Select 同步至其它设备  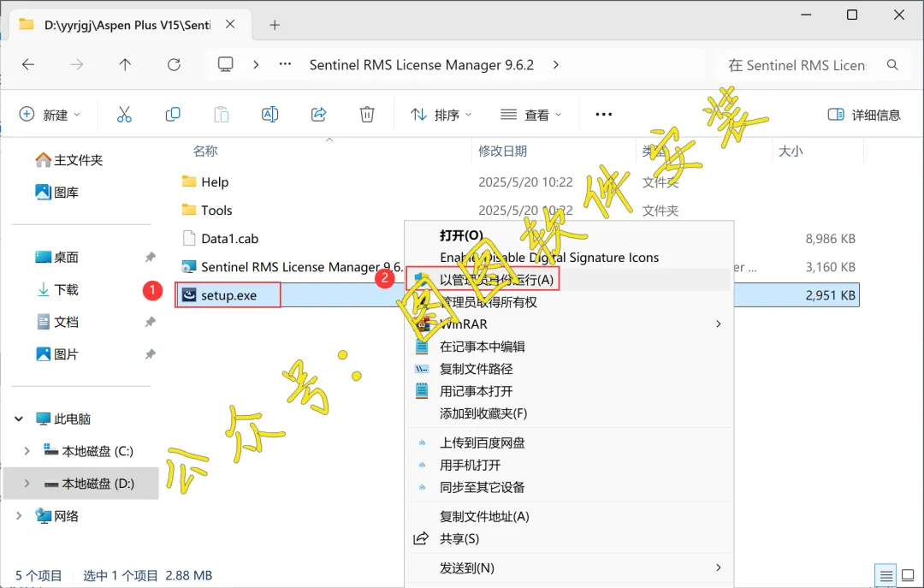pos(482,488)
